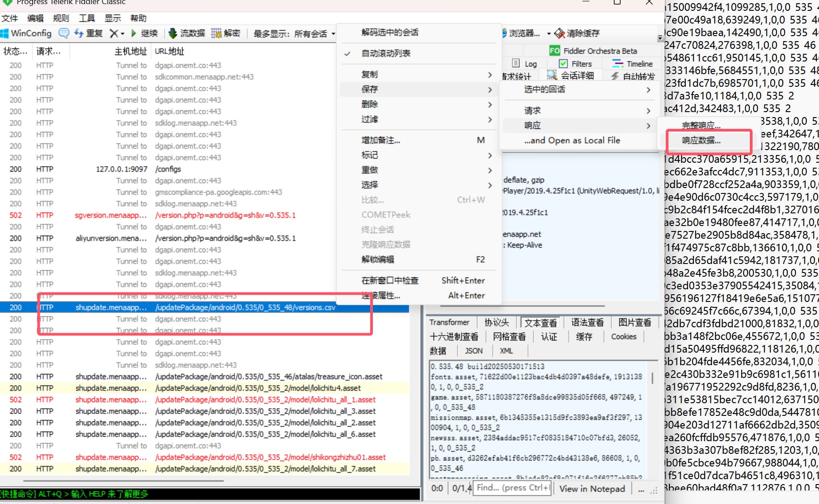The image size is (819, 504).
Task: Choose 连接属性... in the context menu
Action: [419, 295]
